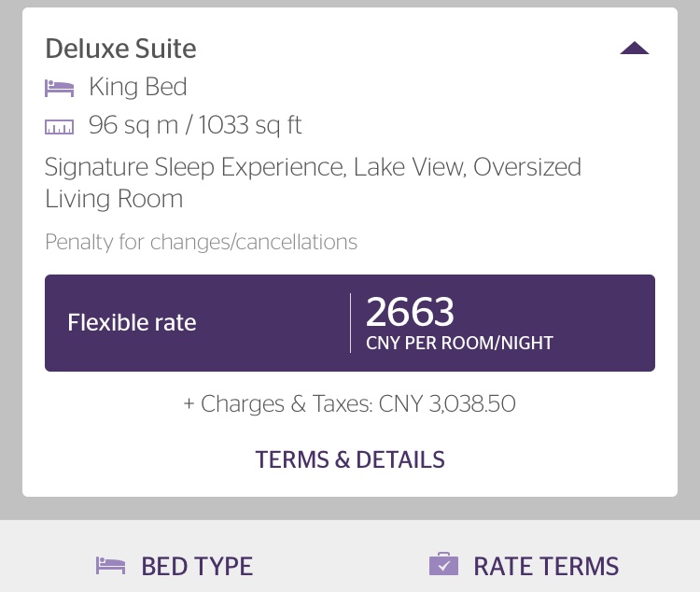
Task: Click Signature Sleep Experience description text
Action: (195, 167)
